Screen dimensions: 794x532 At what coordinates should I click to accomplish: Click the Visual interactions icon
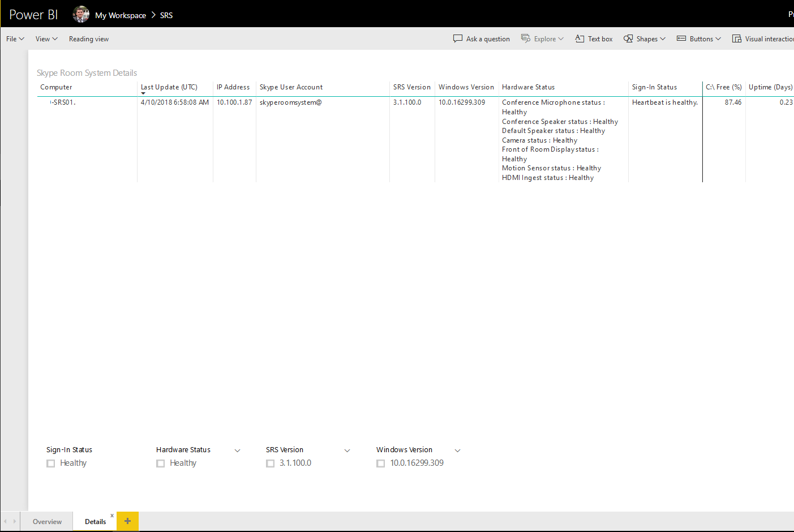(x=737, y=38)
